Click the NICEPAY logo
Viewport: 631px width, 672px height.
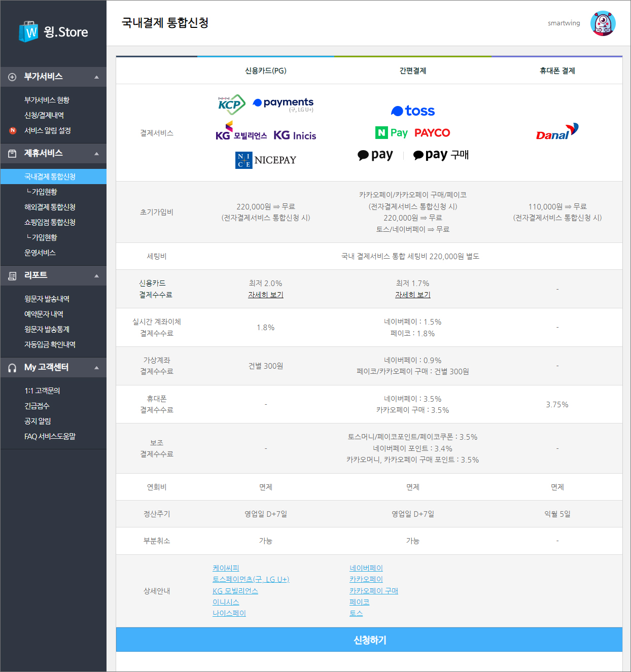point(266,160)
